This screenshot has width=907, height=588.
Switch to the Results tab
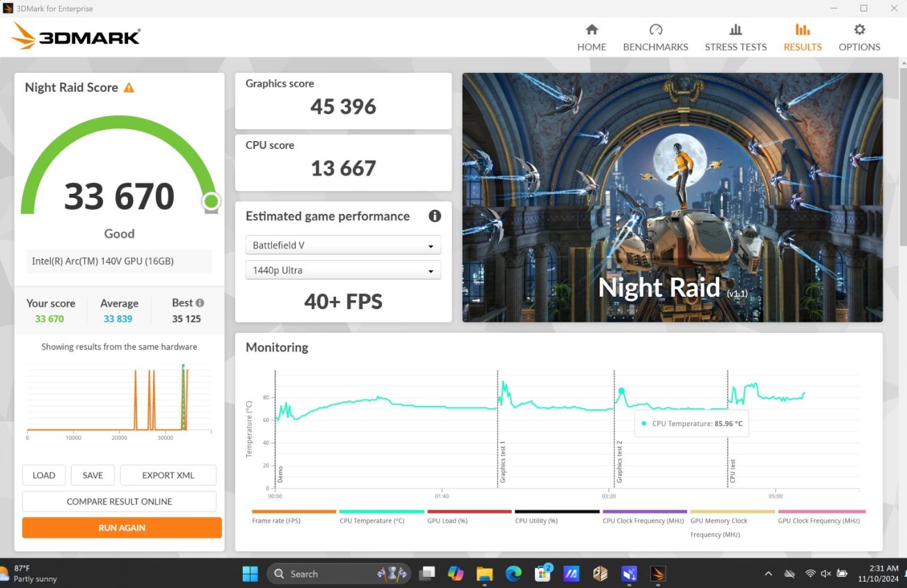(802, 38)
